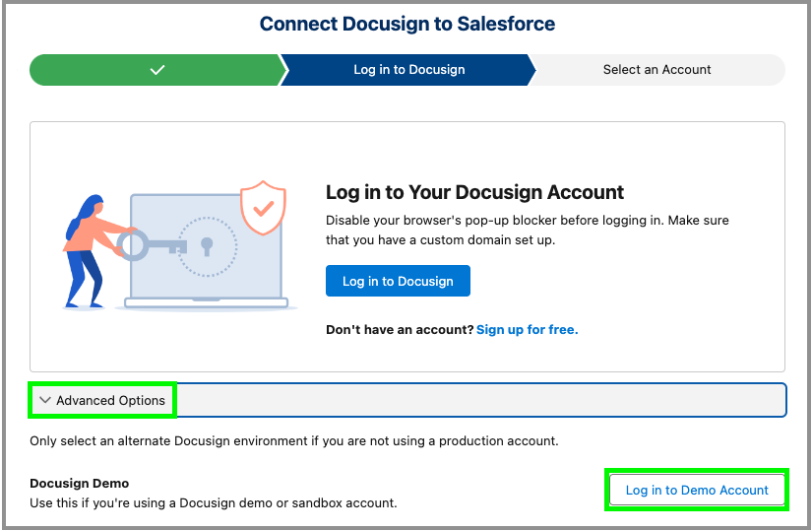Click the laptop illustration base
812x531 pixels.
tap(207, 302)
